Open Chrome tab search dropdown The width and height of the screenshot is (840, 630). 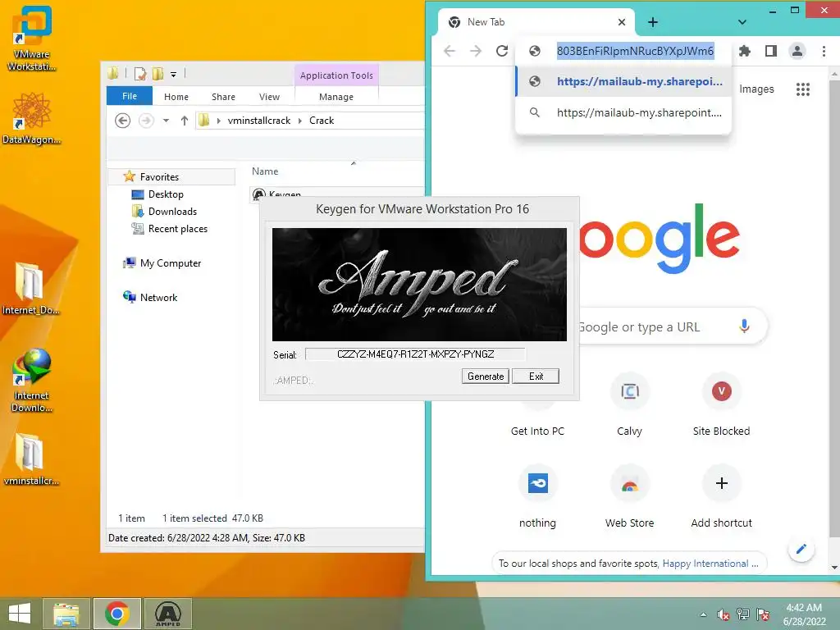[x=742, y=22]
